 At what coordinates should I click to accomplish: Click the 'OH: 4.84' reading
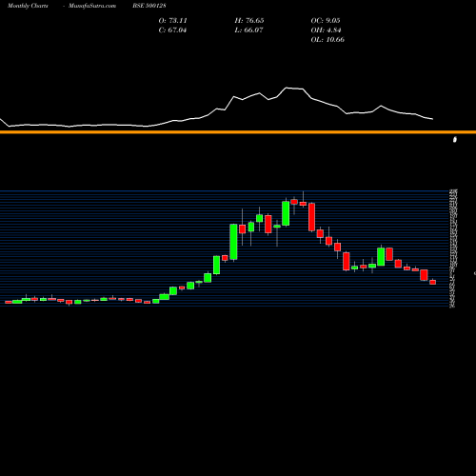pos(326,30)
